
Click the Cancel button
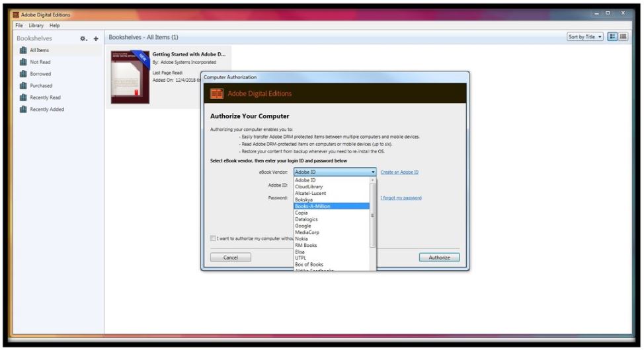[230, 258]
